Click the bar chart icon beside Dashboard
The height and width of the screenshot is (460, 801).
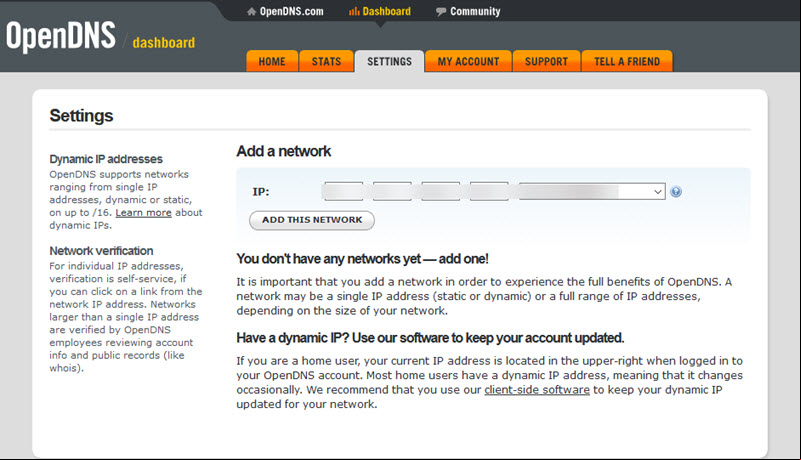(354, 11)
